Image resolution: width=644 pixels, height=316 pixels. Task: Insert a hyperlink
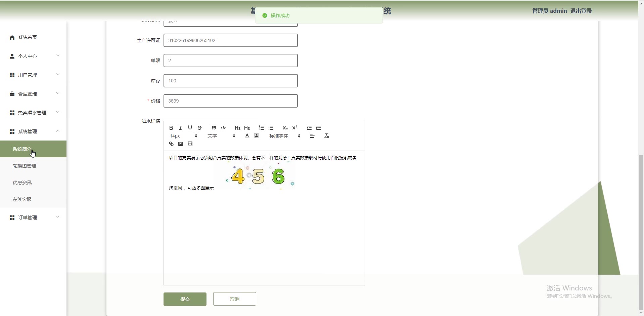[x=171, y=144]
